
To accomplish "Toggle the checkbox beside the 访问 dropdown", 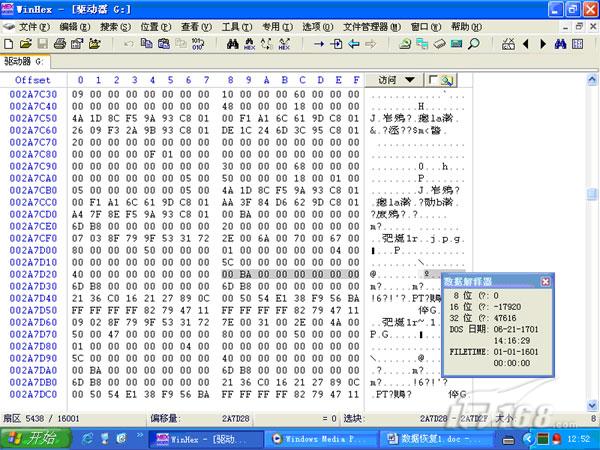I will pos(434,79).
